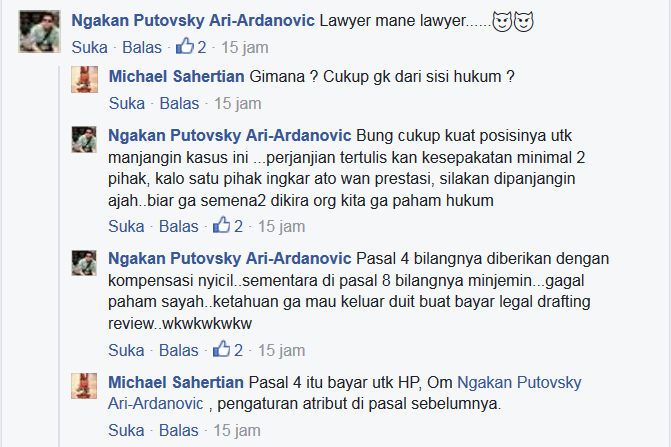The width and height of the screenshot is (671, 447).
Task: Open Michael's avatar on 'Pasal 4 itu bayar' reply
Action: tap(84, 386)
